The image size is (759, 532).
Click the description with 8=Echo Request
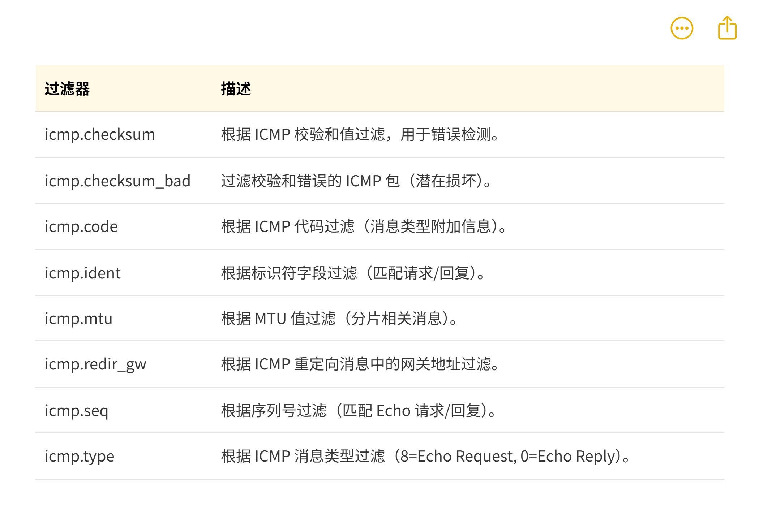[x=425, y=456]
